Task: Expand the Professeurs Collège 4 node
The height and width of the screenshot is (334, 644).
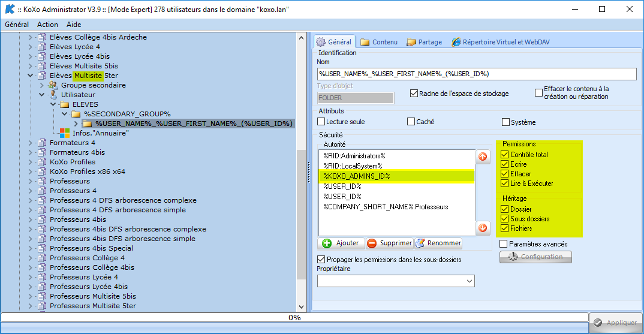Action: pos(30,258)
